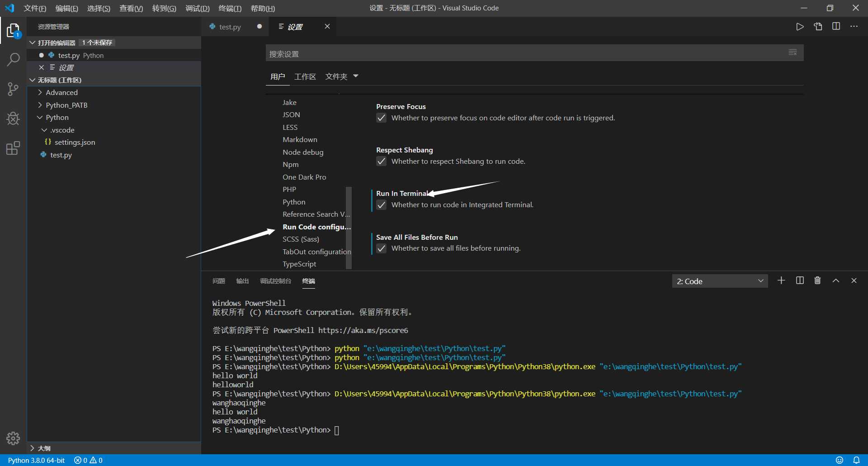The image size is (868, 466).
Task: Toggle the Run In Terminal checkbox
Action: pos(382,205)
